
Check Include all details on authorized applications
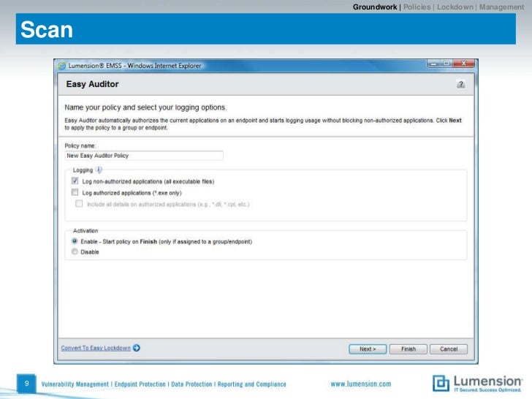click(79, 204)
